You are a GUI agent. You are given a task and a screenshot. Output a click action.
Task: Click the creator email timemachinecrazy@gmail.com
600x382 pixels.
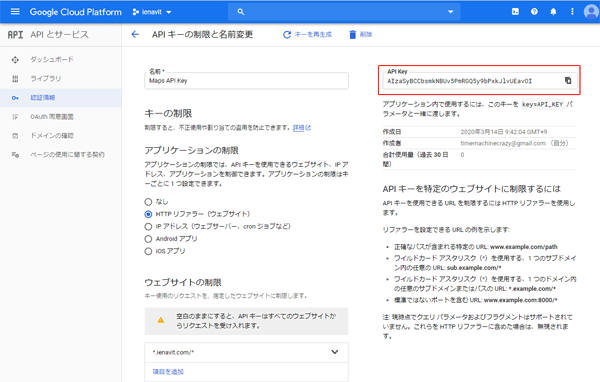click(503, 143)
